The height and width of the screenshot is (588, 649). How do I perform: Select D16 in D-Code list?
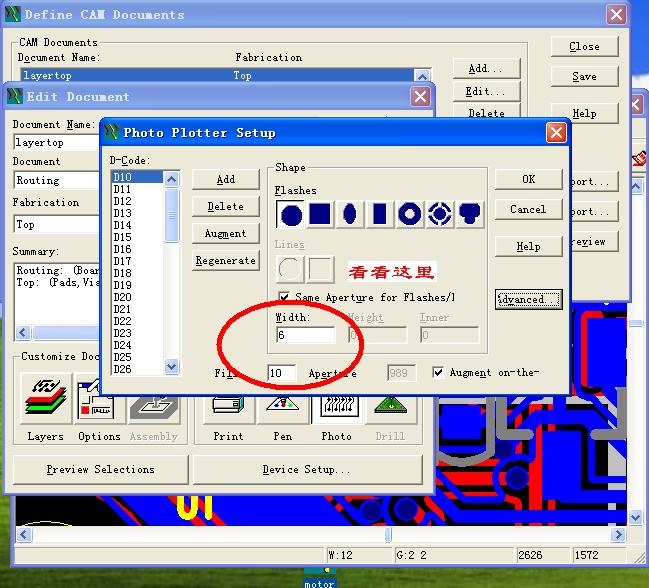click(137, 249)
